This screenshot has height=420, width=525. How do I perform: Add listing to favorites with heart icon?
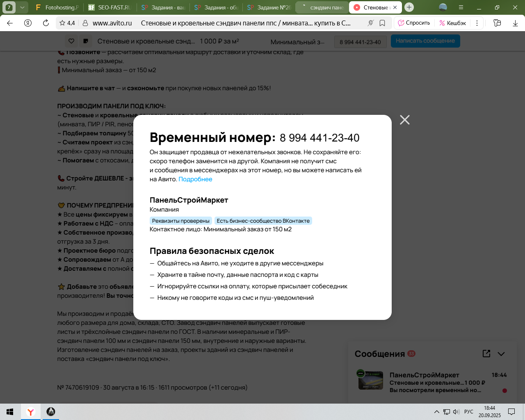(71, 41)
